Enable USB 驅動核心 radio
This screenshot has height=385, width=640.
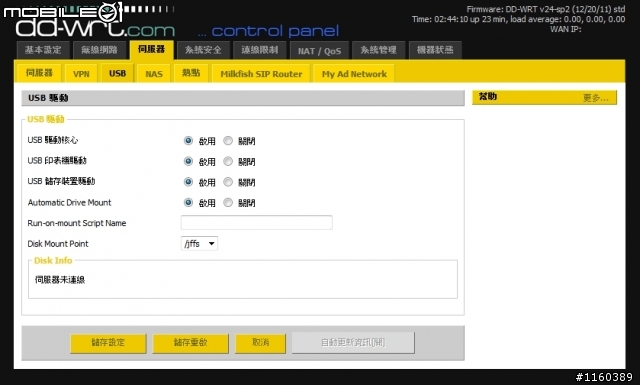click(188, 140)
